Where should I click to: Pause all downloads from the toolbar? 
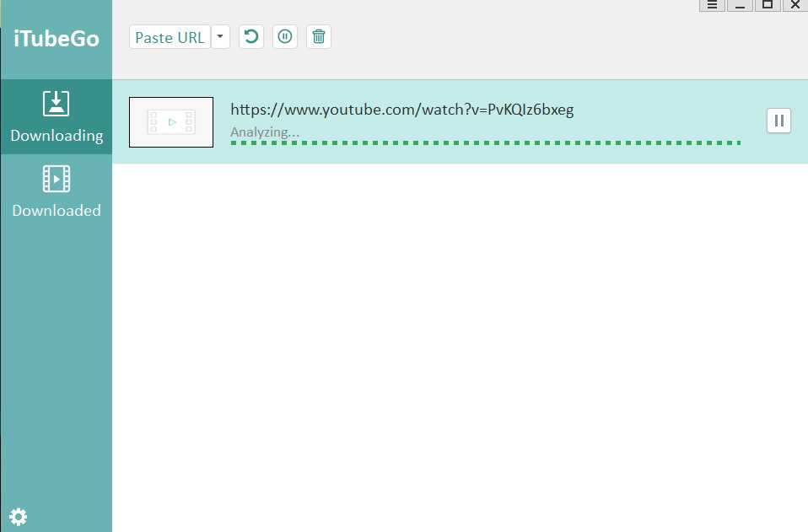(x=285, y=37)
